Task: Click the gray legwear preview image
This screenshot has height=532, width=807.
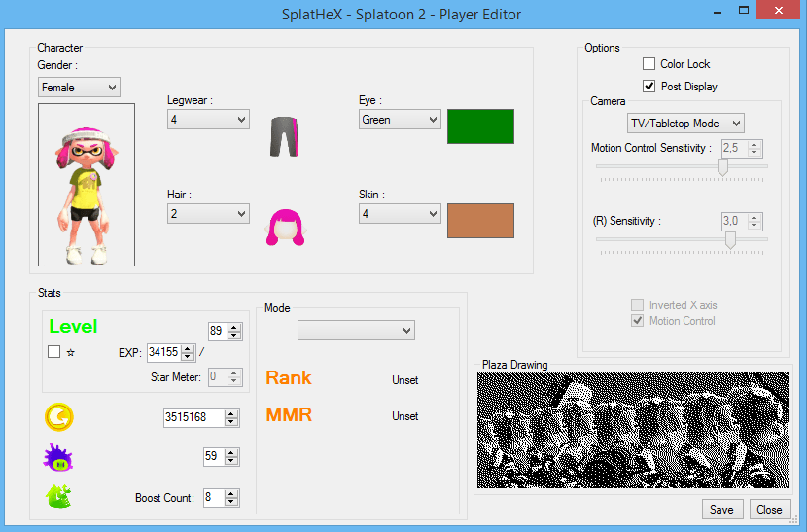Action: (285, 136)
